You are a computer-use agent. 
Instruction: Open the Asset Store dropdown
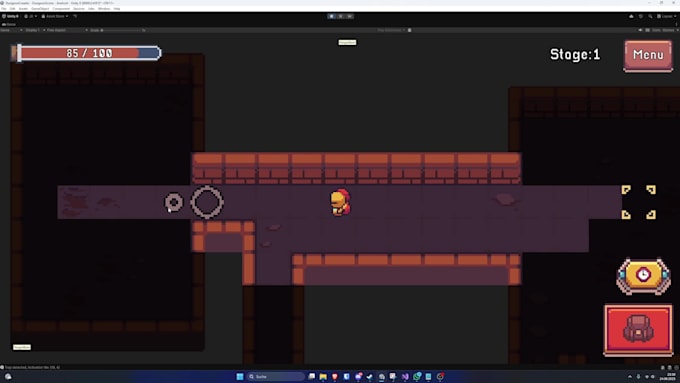pyautogui.click(x=55, y=16)
